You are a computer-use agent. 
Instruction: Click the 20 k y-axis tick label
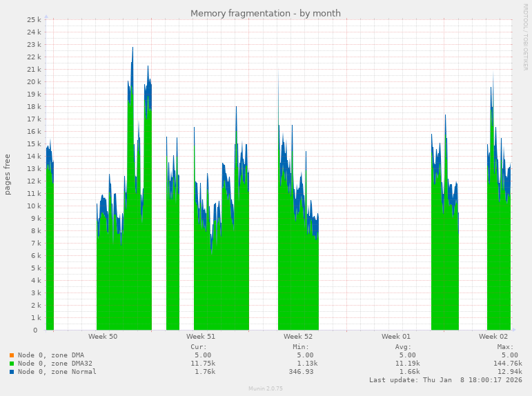tap(35, 82)
